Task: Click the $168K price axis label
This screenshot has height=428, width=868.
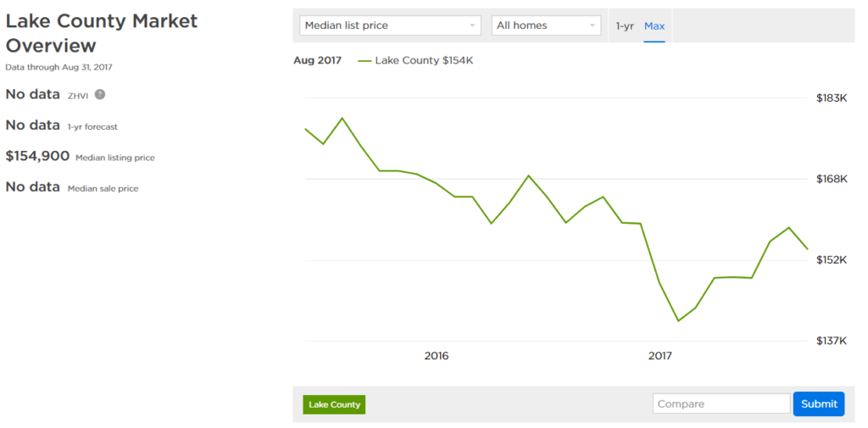Action: [832, 179]
